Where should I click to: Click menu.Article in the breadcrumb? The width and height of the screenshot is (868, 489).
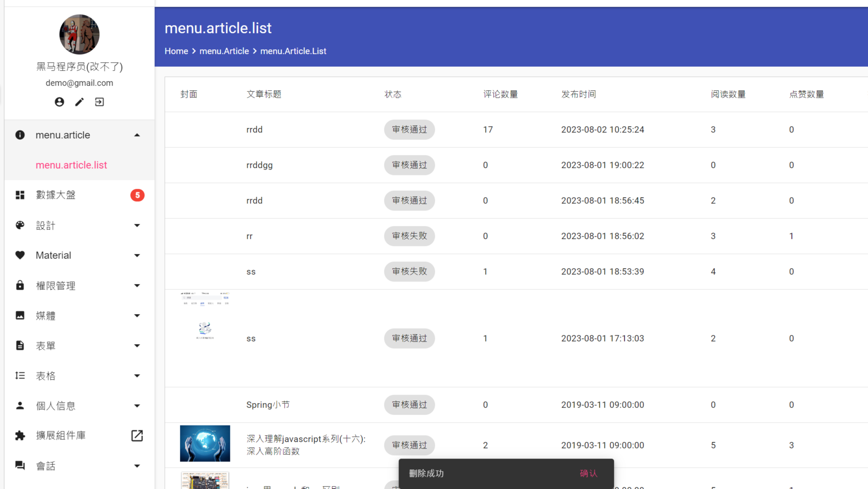click(x=224, y=51)
